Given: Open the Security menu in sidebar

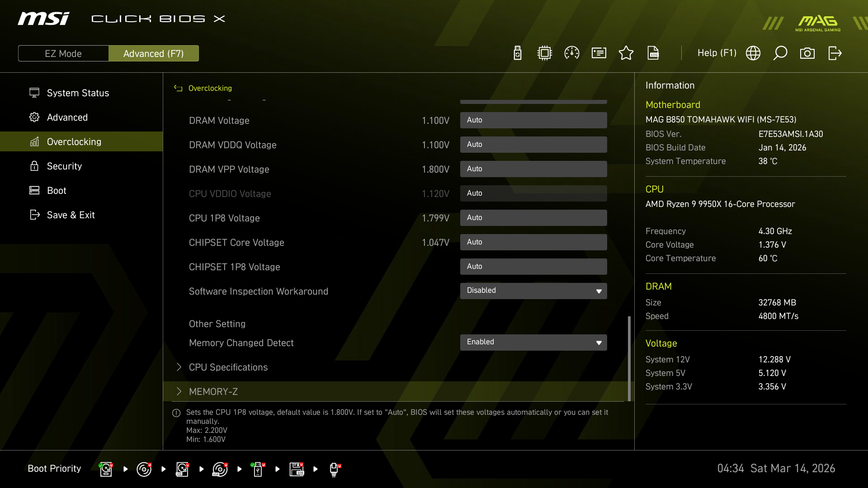Looking at the screenshot, I should pyautogui.click(x=64, y=166).
